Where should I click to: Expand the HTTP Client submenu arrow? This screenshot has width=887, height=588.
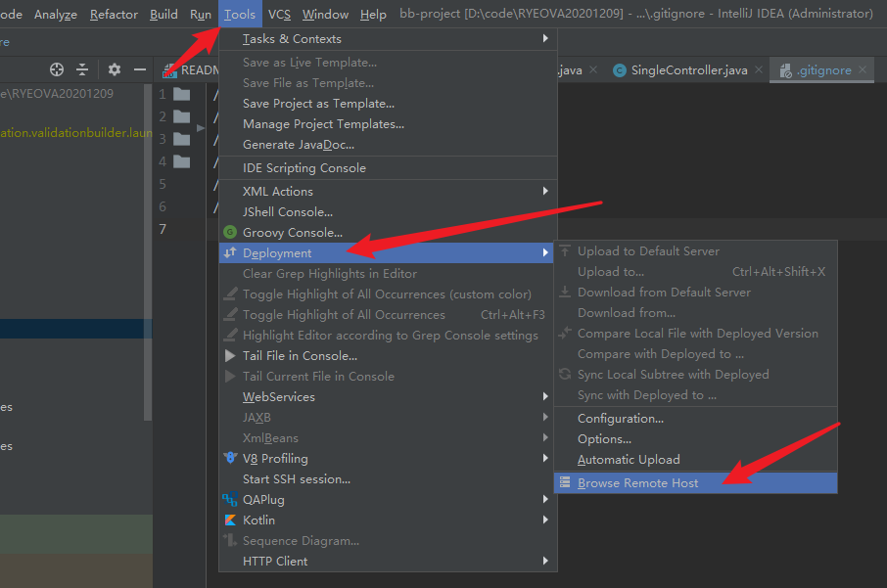click(545, 561)
